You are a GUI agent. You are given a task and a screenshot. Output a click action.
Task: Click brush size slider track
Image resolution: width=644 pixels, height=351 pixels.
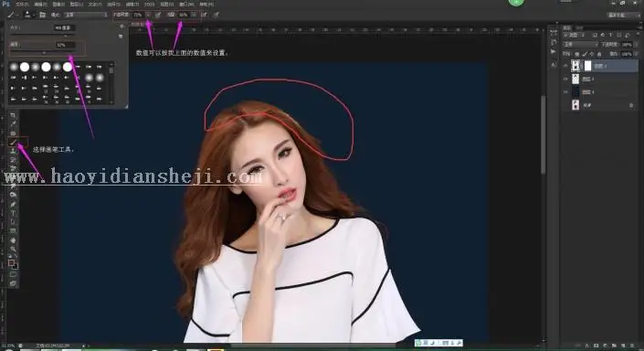44,34
